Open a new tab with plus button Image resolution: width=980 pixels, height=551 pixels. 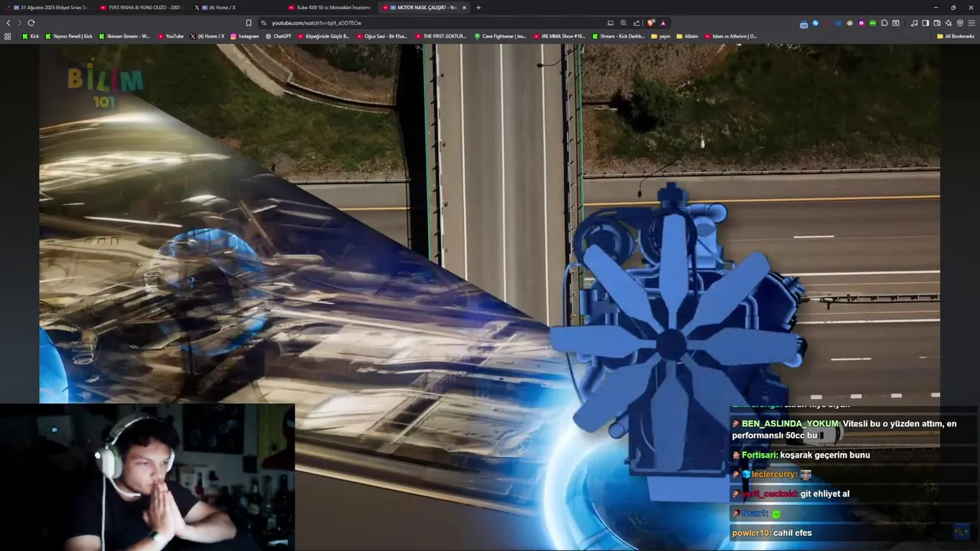(479, 8)
